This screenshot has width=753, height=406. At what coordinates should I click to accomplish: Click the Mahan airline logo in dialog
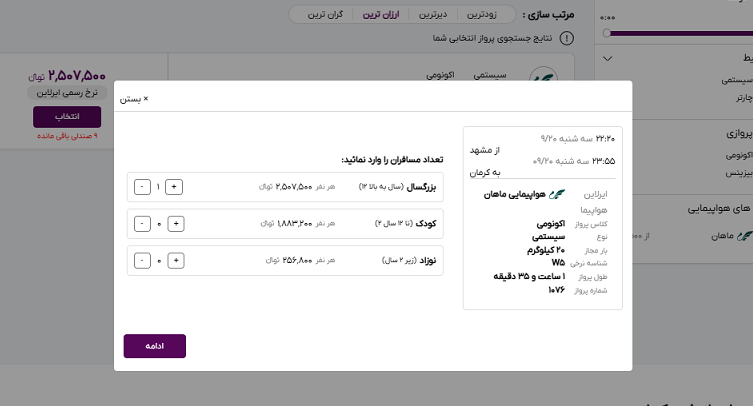pyautogui.click(x=557, y=194)
